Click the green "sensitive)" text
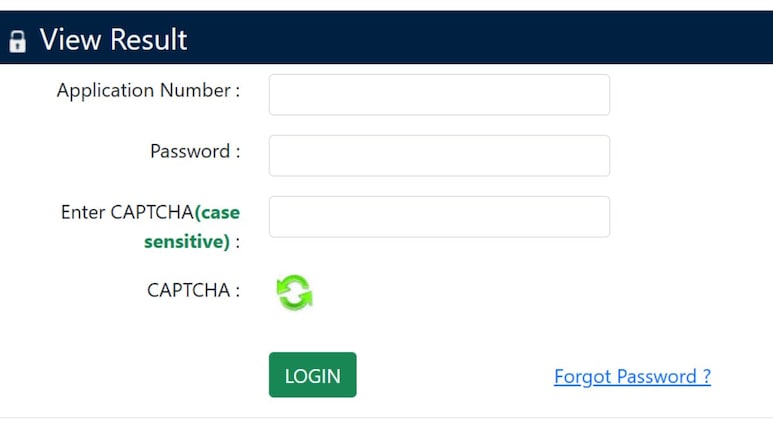Image resolution: width=773 pixels, height=435 pixels. 187,242
